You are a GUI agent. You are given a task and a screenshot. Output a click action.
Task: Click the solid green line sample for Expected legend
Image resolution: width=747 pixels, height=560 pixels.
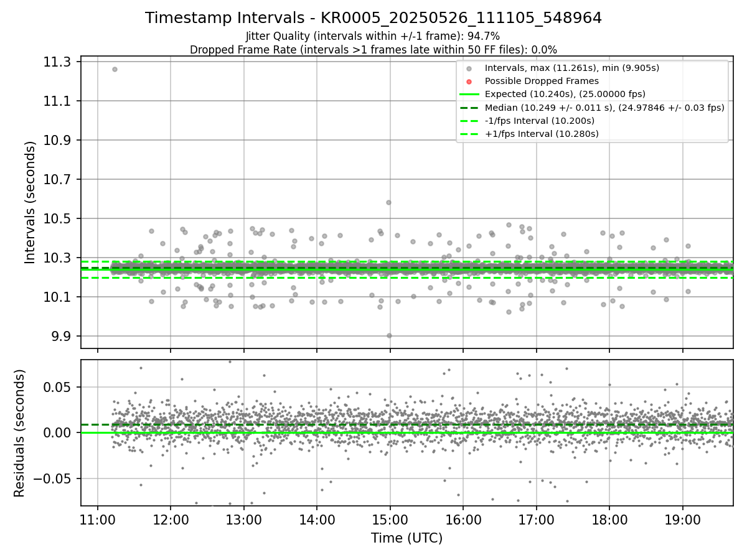pos(469,95)
